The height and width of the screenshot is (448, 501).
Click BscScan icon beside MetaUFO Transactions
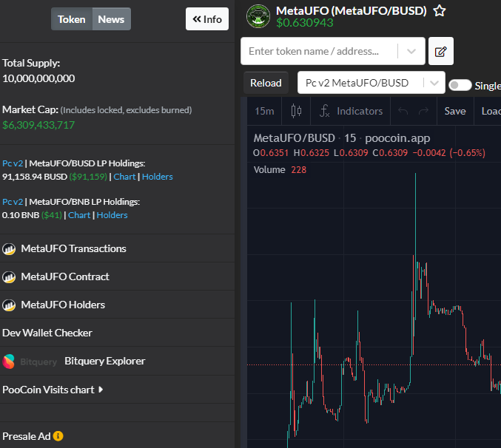coord(9,249)
